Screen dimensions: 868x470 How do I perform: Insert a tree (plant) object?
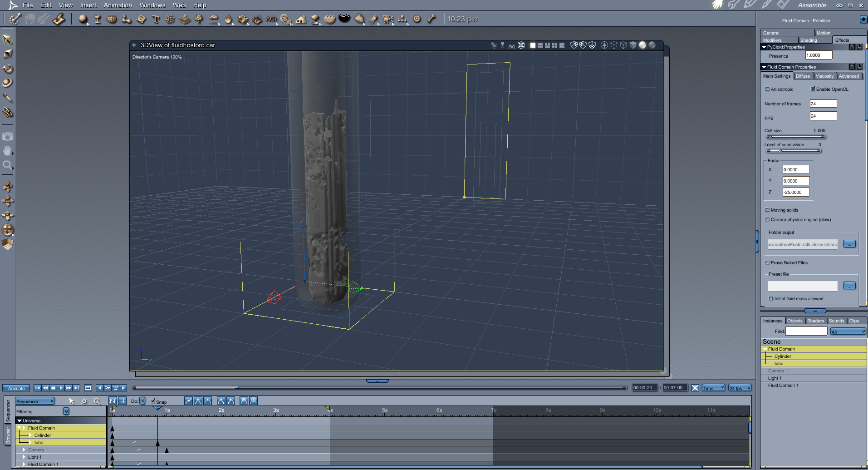[x=199, y=19]
